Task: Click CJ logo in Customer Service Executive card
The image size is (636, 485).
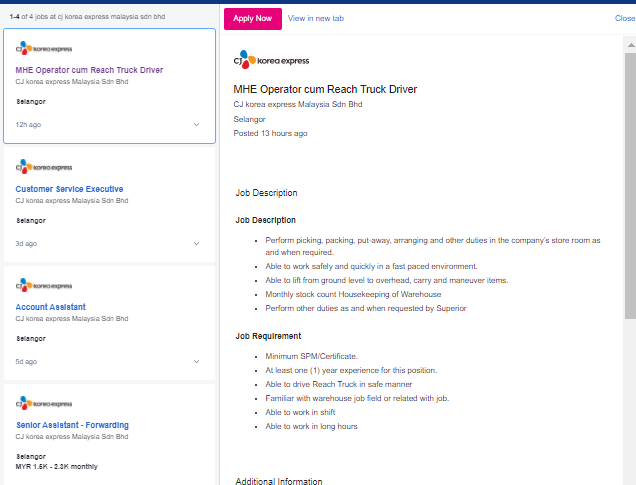Action: tap(44, 167)
